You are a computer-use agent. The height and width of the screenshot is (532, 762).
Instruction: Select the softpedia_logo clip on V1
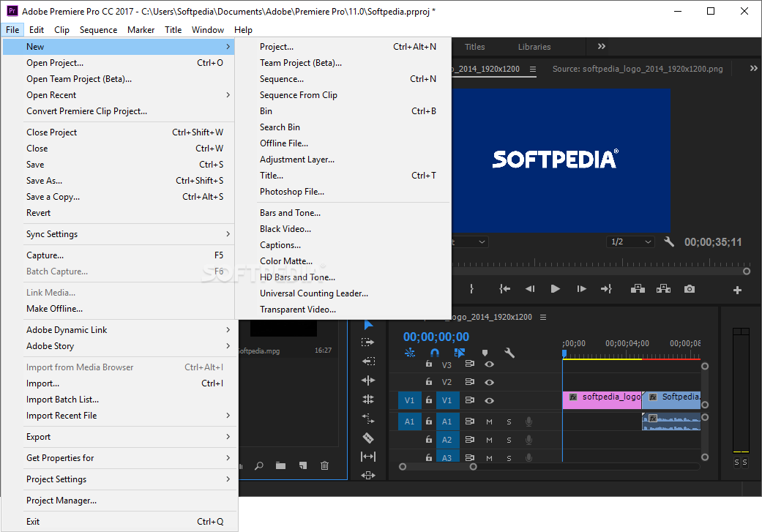tap(602, 400)
